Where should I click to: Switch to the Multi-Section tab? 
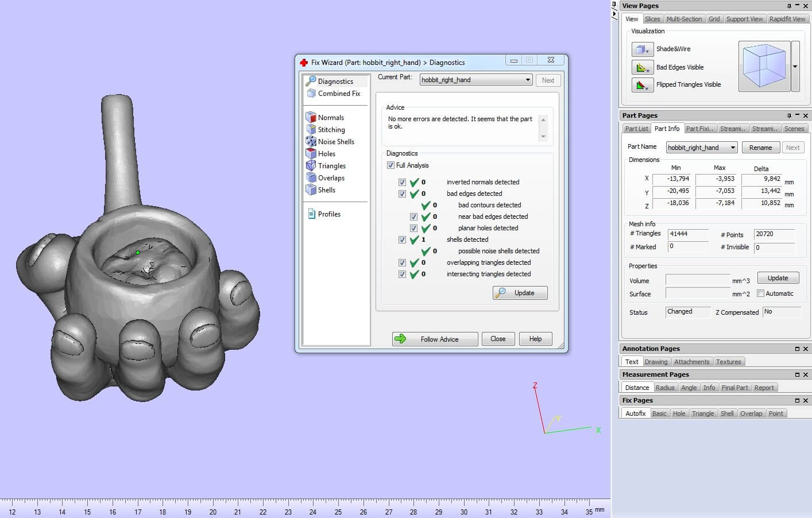tap(684, 19)
